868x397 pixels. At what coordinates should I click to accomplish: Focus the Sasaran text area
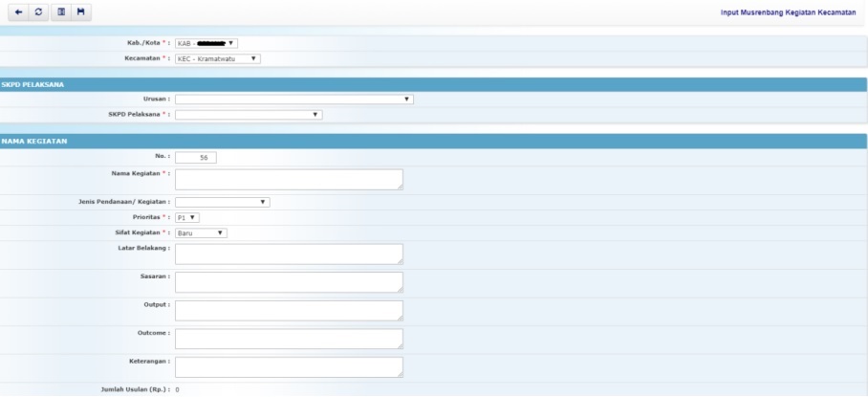(x=288, y=281)
